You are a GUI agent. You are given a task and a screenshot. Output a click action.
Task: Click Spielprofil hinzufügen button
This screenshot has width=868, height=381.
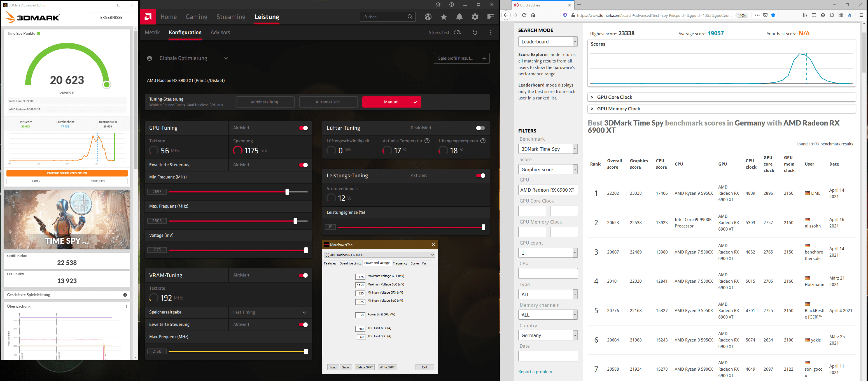click(462, 58)
